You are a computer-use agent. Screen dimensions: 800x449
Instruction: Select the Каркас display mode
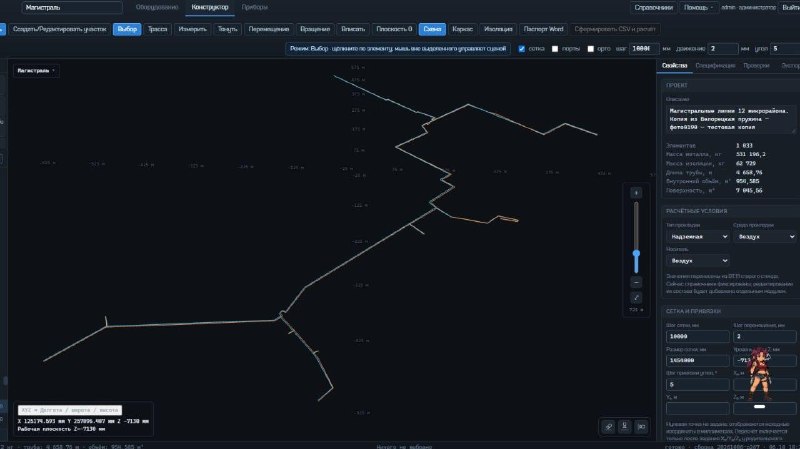pos(462,29)
